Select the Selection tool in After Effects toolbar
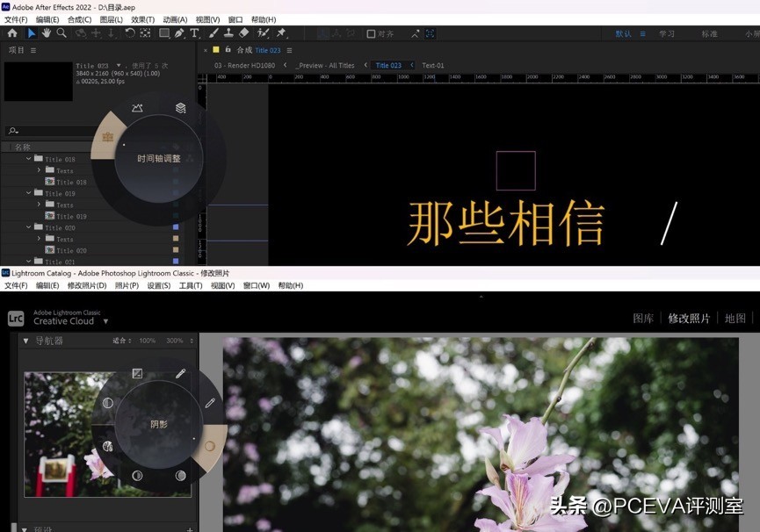The image size is (760, 532). [x=33, y=33]
